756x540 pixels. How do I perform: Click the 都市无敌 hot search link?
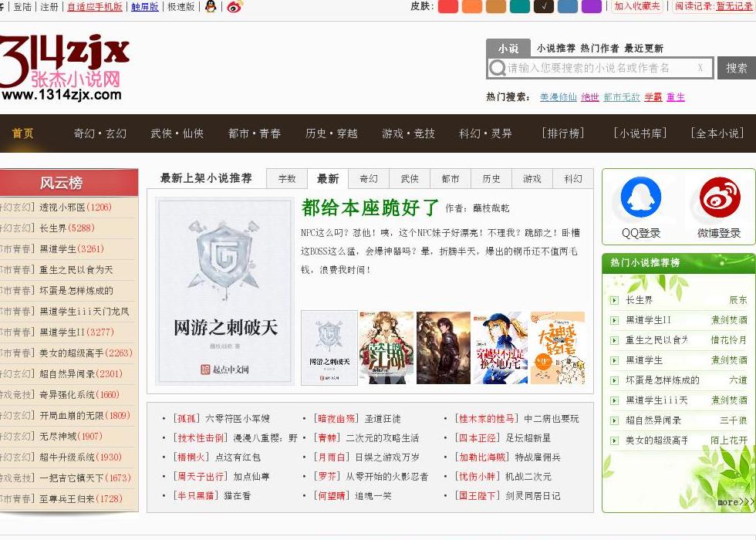(622, 97)
